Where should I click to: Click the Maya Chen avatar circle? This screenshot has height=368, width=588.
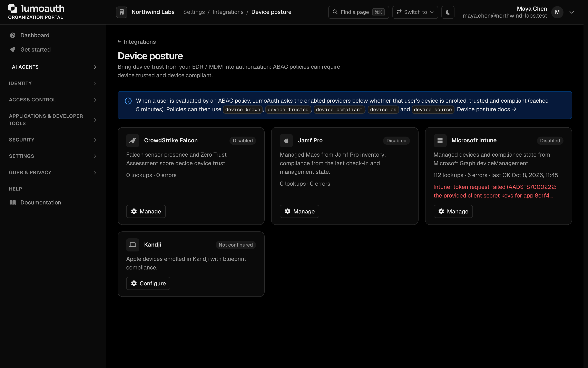tap(557, 12)
